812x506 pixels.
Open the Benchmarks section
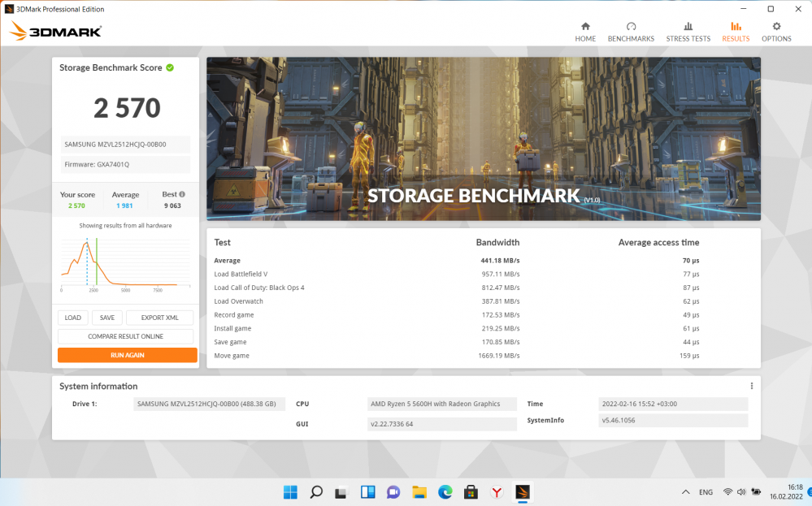pyautogui.click(x=631, y=32)
